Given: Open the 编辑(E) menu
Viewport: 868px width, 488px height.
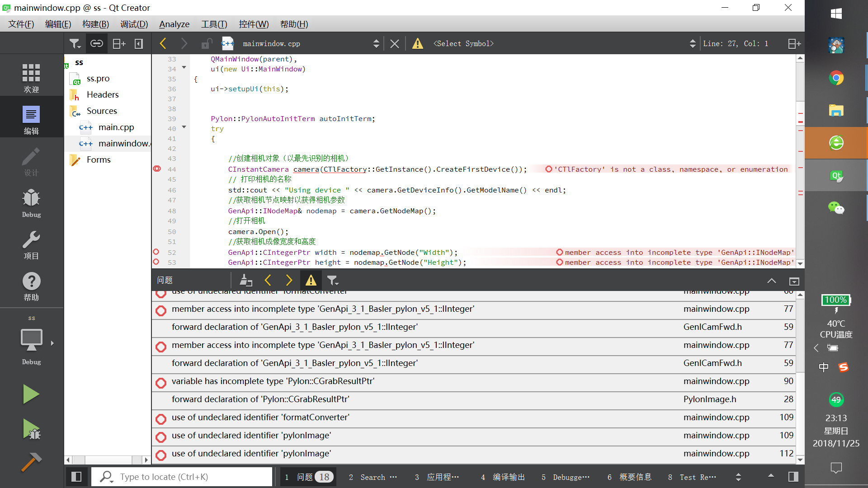Looking at the screenshot, I should pos(58,24).
